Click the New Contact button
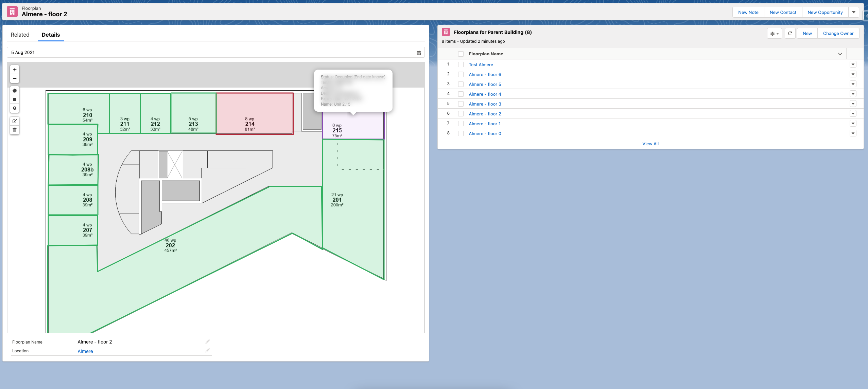 pyautogui.click(x=783, y=12)
